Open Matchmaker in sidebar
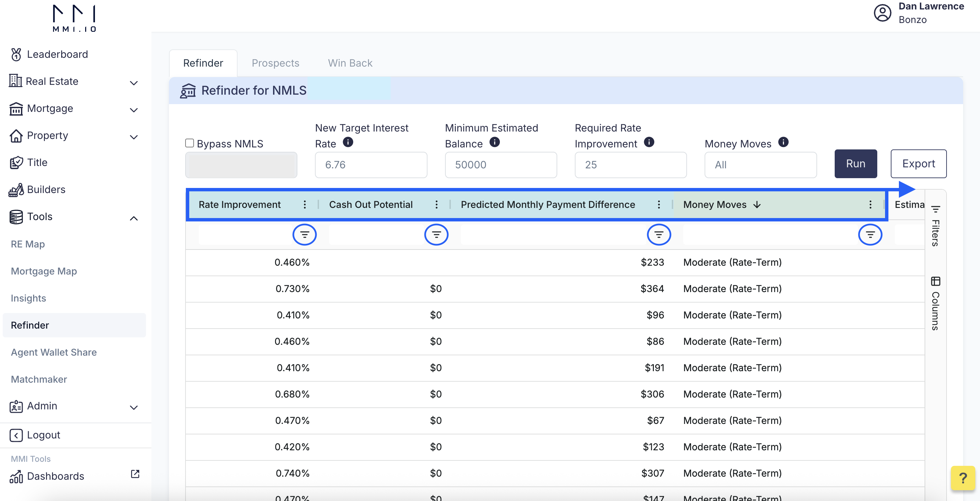The width and height of the screenshot is (980, 501). (39, 379)
